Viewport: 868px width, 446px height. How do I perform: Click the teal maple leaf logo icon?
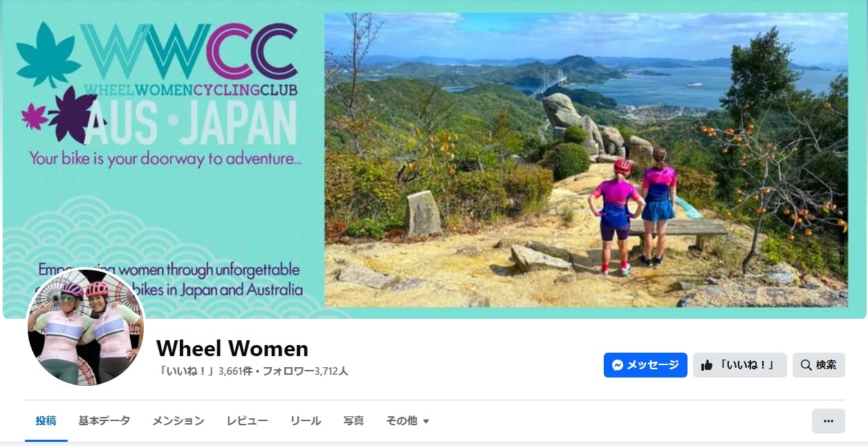(x=47, y=54)
